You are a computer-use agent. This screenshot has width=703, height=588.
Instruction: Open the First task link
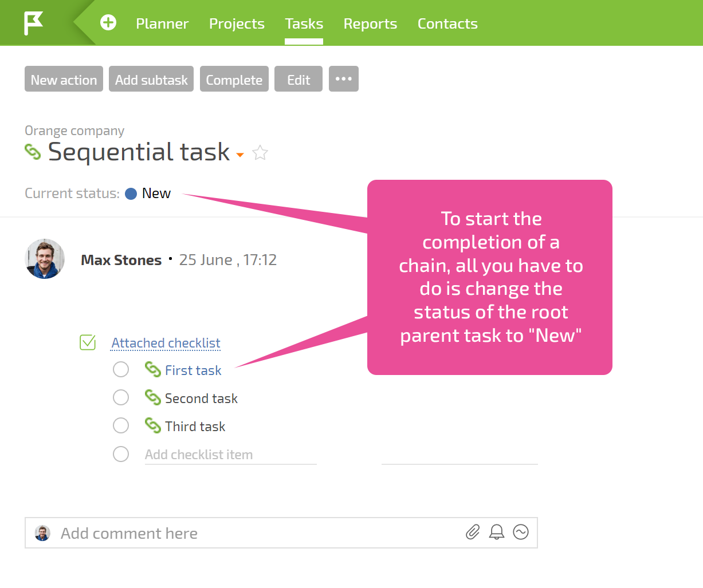pyautogui.click(x=193, y=370)
